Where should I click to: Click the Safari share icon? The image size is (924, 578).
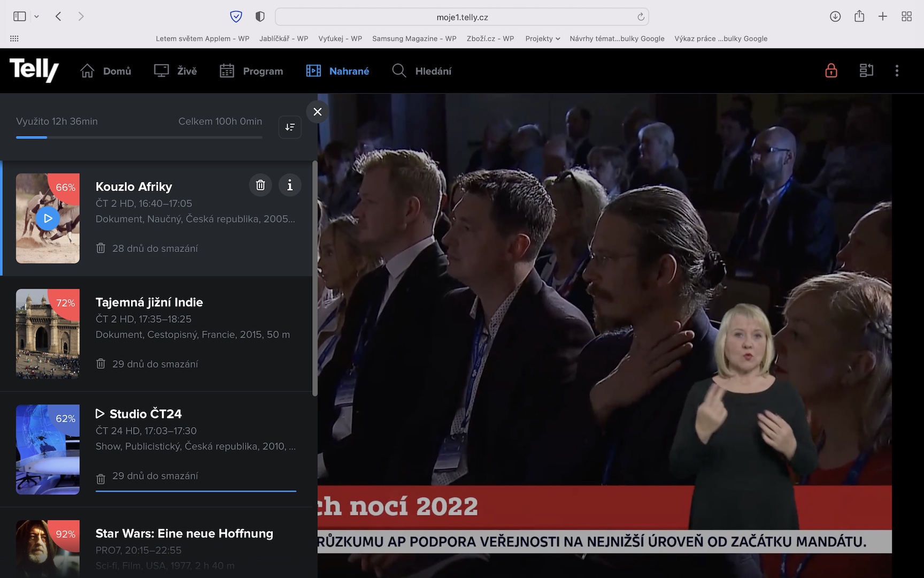[859, 17]
